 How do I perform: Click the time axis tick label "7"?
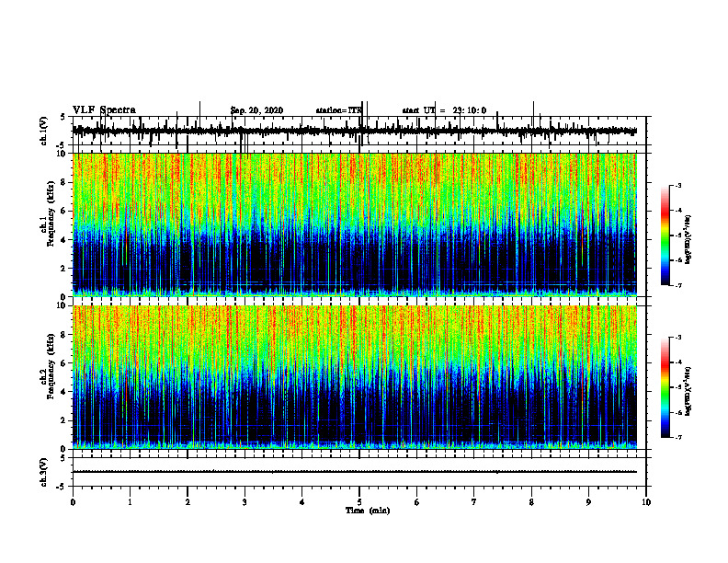[474, 502]
